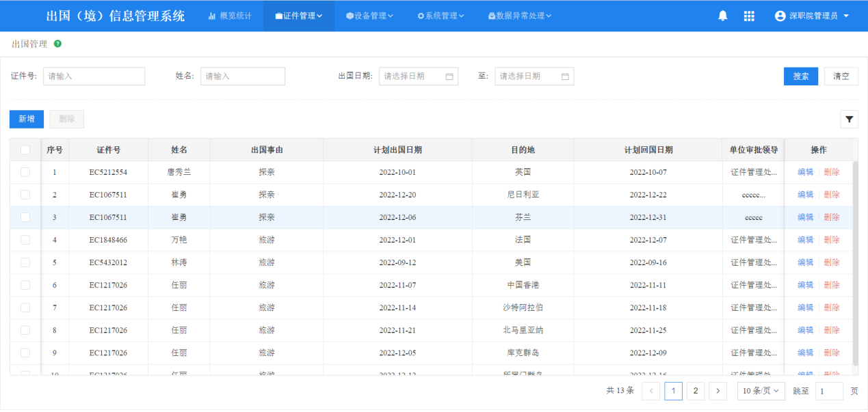
Task: Open the 概览统计 menu item
Action: [x=230, y=16]
